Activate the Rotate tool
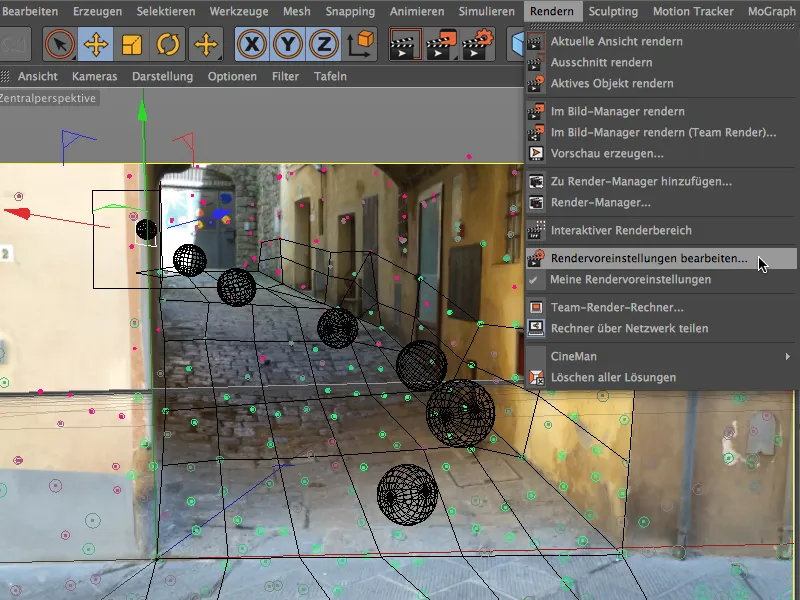 coord(166,45)
